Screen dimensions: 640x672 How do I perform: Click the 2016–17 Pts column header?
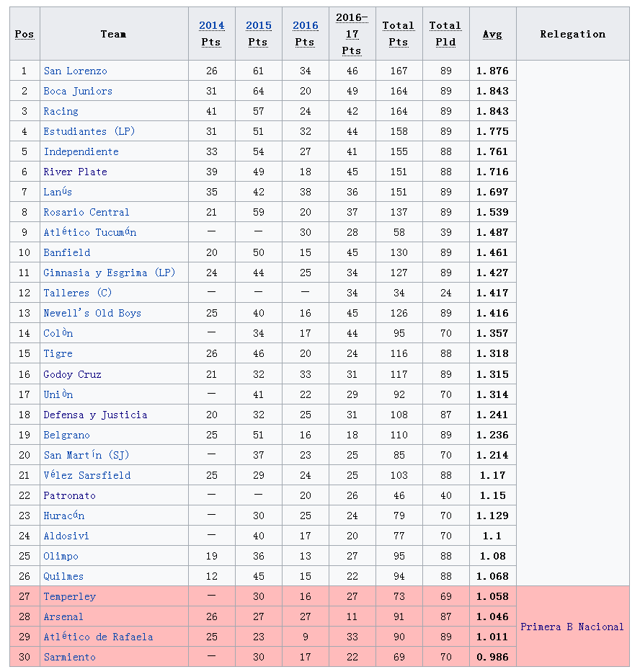352,34
